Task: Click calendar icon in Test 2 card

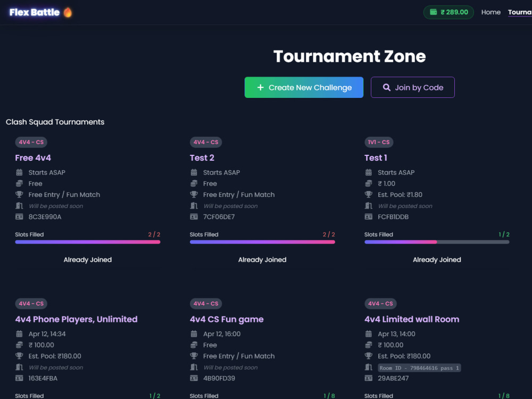Action: pyautogui.click(x=194, y=172)
